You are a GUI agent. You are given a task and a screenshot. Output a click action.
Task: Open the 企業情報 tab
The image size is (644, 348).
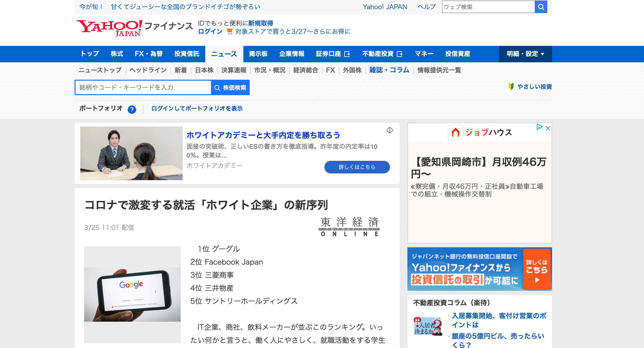pyautogui.click(x=292, y=54)
